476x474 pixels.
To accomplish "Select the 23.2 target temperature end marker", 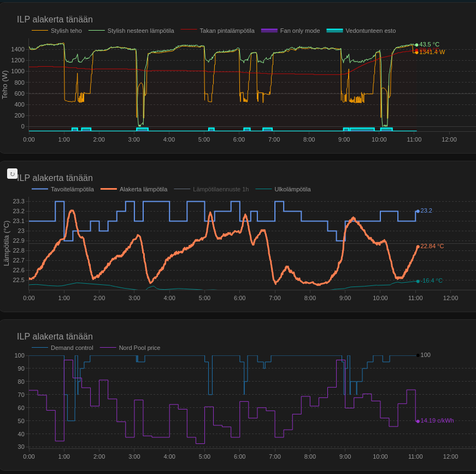I will tap(418, 211).
